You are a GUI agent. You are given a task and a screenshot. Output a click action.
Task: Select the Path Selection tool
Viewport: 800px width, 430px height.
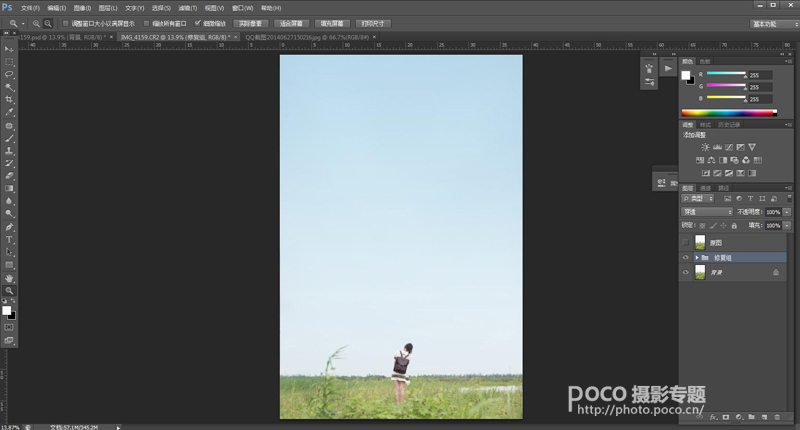9,252
